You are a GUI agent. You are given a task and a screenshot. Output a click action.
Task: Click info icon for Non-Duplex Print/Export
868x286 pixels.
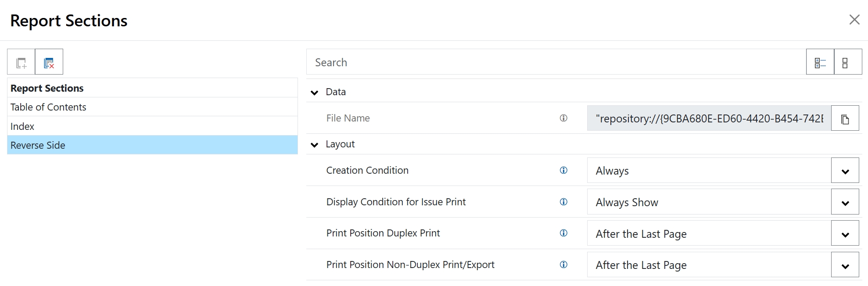(563, 265)
